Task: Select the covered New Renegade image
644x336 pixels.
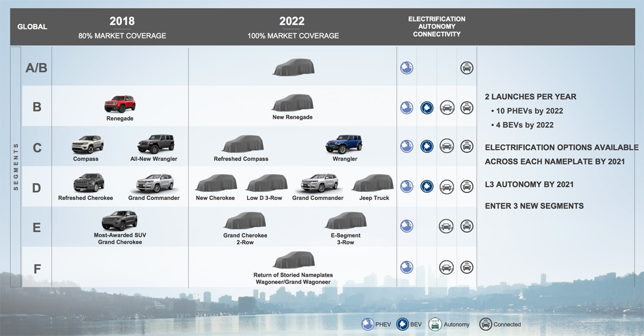Action: pyautogui.click(x=292, y=103)
